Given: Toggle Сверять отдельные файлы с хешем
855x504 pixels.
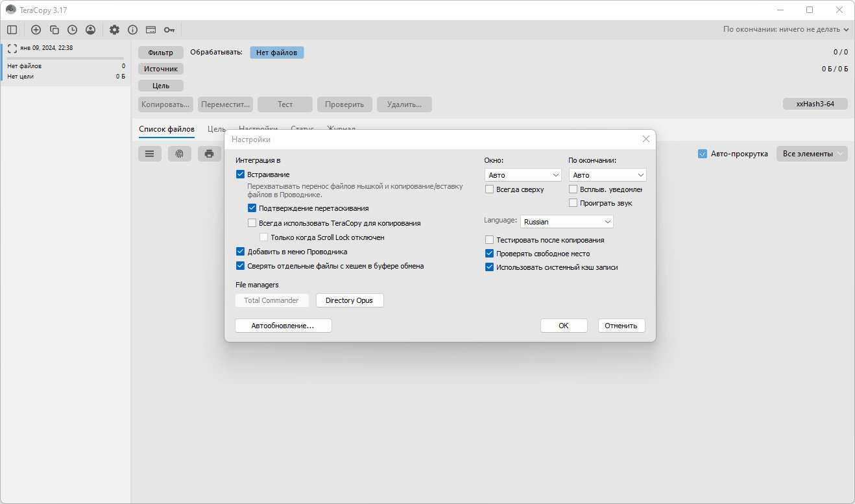Looking at the screenshot, I should (241, 266).
